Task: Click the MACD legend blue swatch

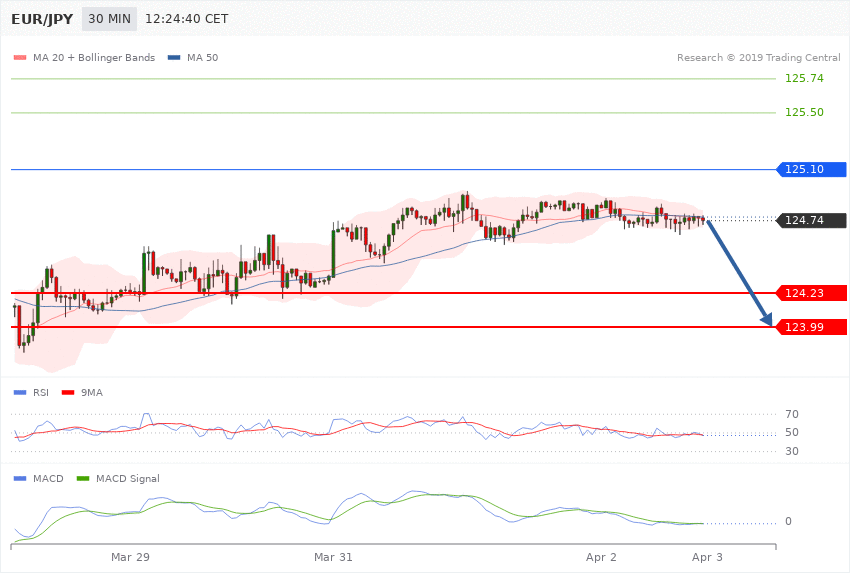Action: pos(20,478)
